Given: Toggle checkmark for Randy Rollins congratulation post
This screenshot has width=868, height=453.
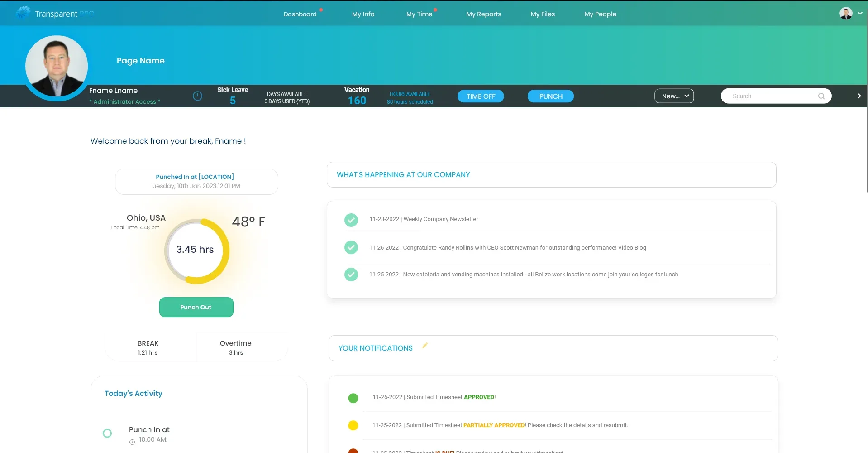Looking at the screenshot, I should pos(351,247).
